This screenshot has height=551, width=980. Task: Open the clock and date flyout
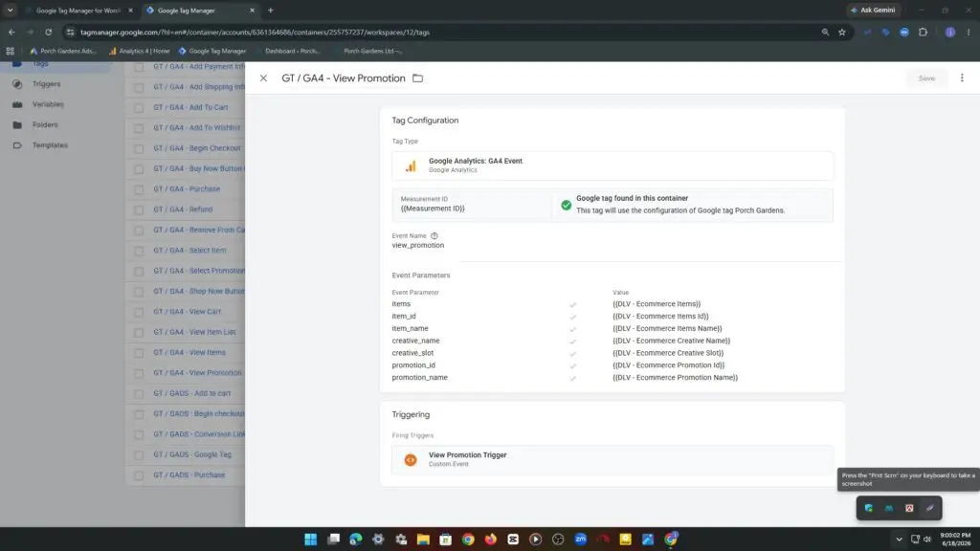pyautogui.click(x=956, y=540)
